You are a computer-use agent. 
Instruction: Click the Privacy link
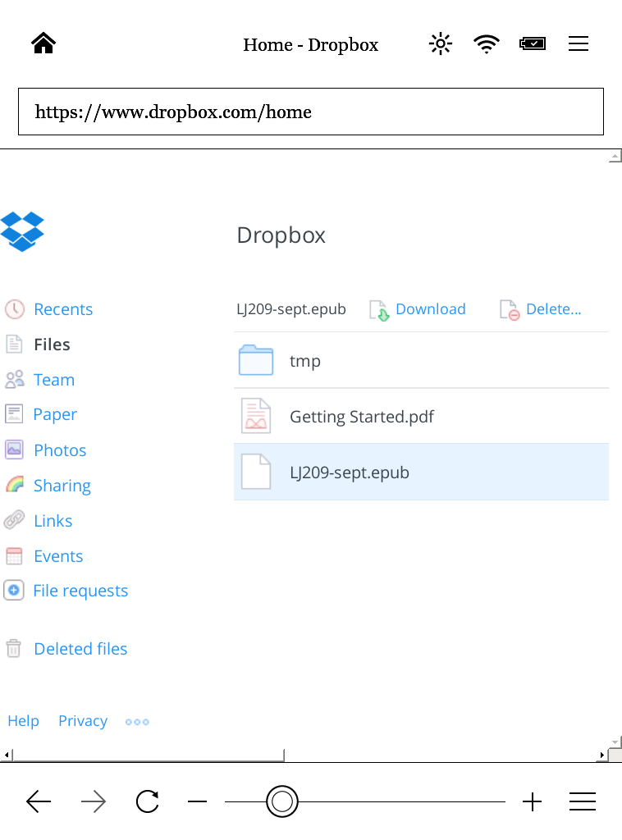[83, 721]
